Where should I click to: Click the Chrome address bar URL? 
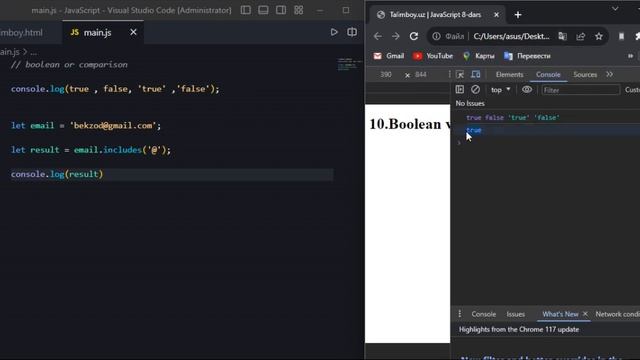point(511,36)
